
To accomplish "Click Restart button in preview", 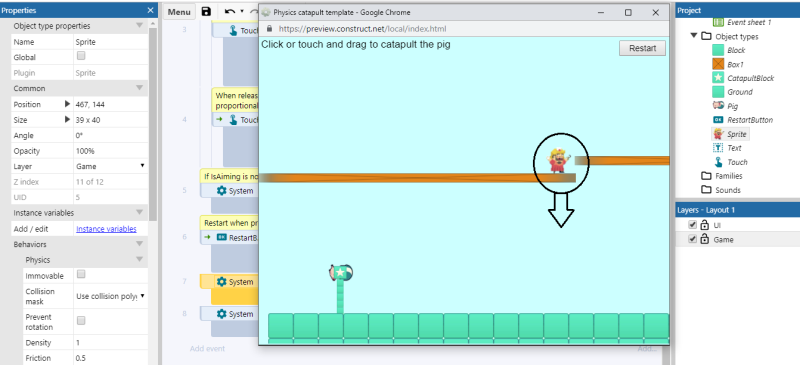I will point(642,48).
